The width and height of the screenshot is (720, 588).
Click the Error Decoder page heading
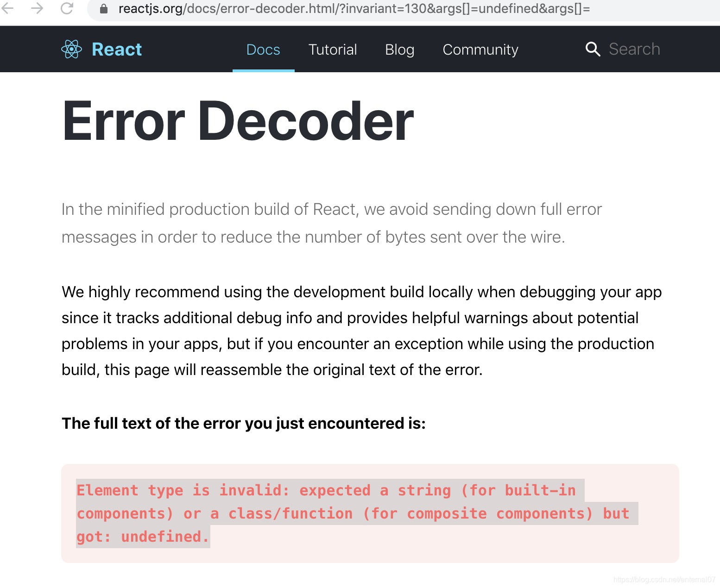tap(238, 121)
